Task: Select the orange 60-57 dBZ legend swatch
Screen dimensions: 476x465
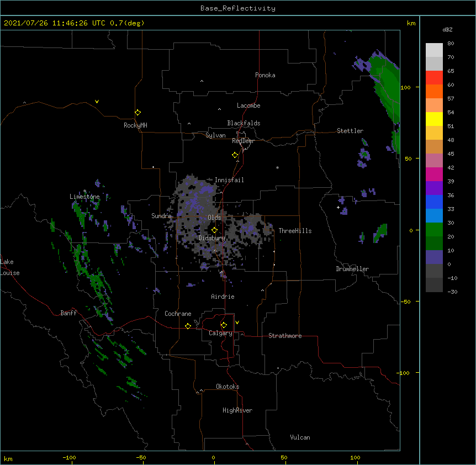Action: [x=434, y=91]
